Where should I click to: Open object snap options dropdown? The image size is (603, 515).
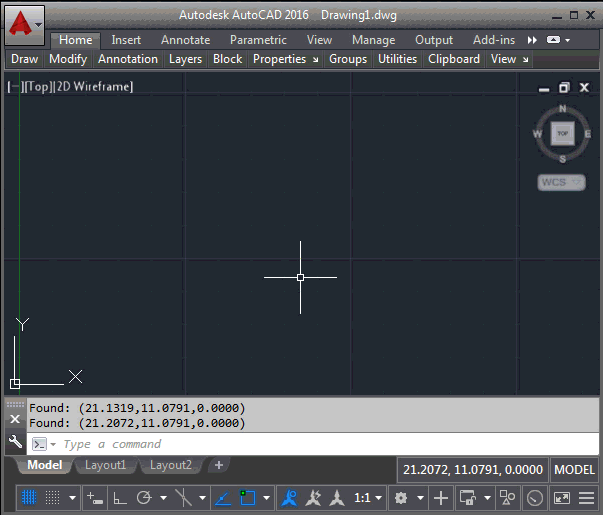tap(266, 498)
